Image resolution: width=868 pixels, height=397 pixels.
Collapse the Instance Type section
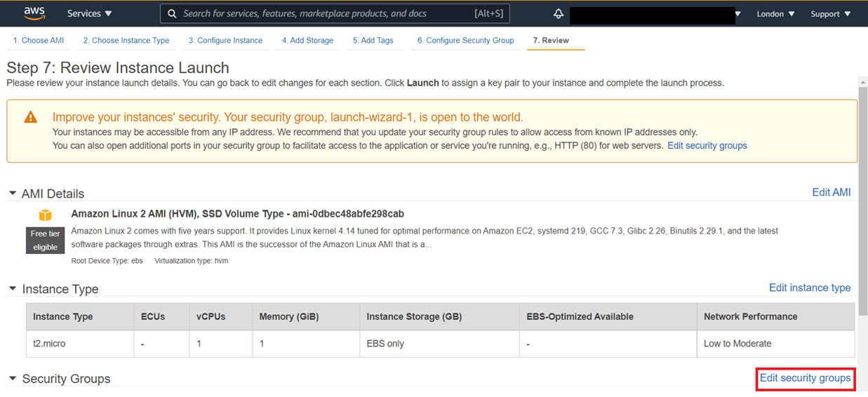click(x=12, y=289)
